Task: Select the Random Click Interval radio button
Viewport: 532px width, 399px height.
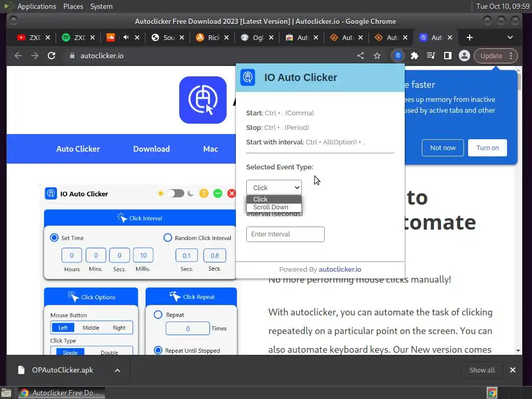Action: (x=168, y=237)
